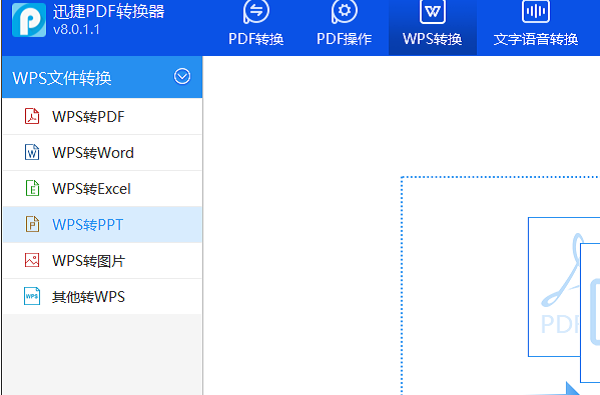Pick the WPS转Excel option
This screenshot has width=600, height=395.
pyautogui.click(x=102, y=188)
